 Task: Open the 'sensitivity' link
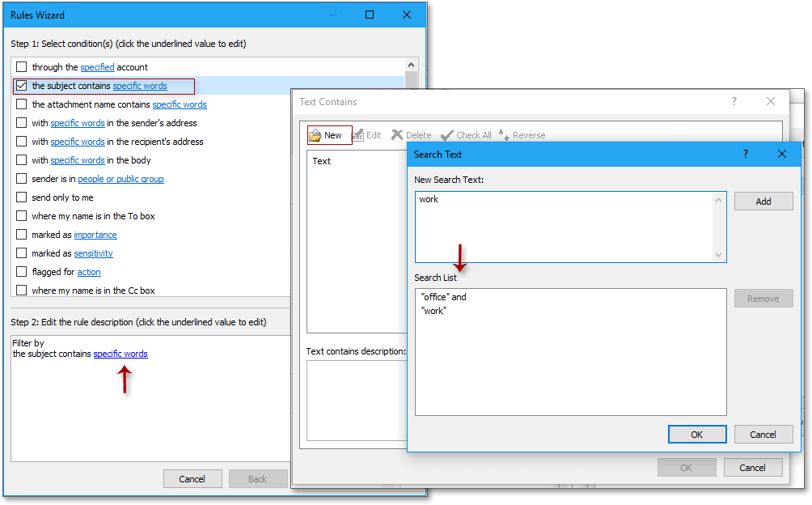coord(93,252)
